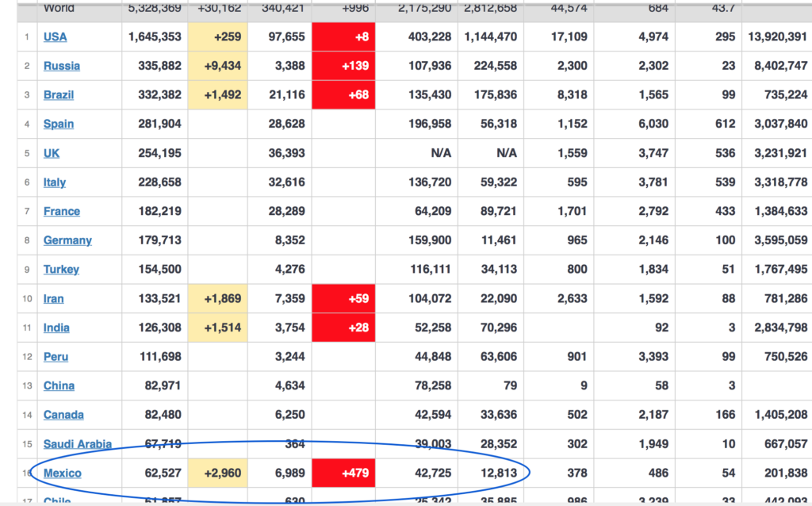Screen dimensions: 812x506
Task: Open the Italy link
Action: tap(55, 182)
